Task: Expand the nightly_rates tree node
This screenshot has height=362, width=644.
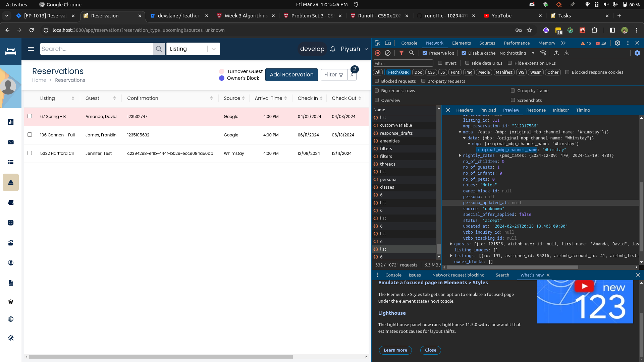Action: pyautogui.click(x=460, y=156)
